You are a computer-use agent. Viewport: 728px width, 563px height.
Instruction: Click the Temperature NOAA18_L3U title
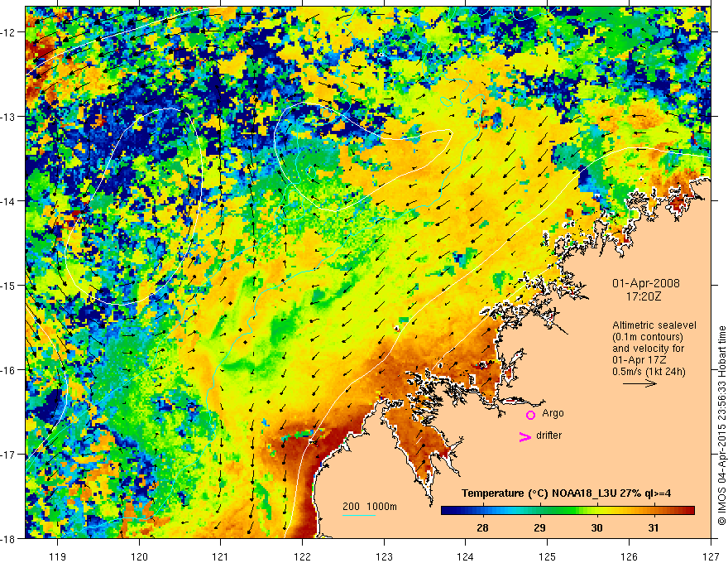(x=566, y=493)
